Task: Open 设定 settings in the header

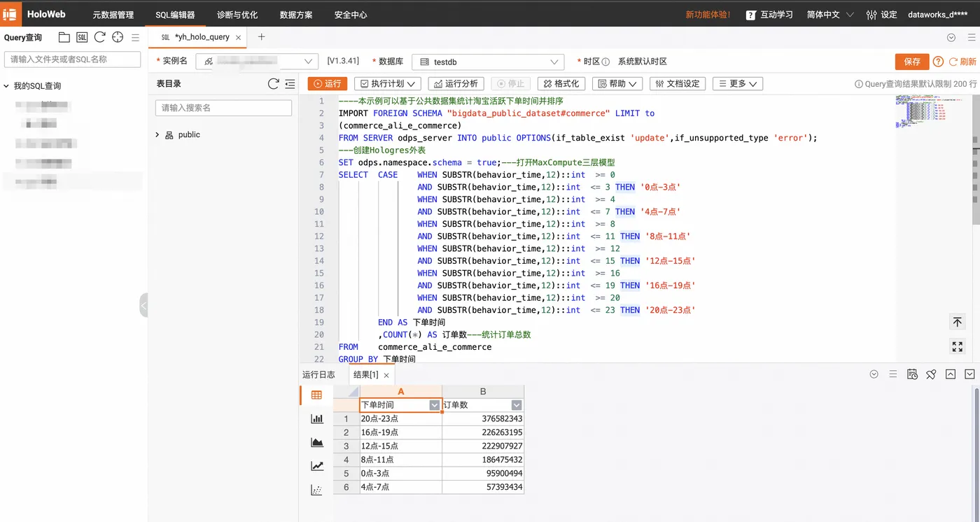Action: (x=881, y=15)
